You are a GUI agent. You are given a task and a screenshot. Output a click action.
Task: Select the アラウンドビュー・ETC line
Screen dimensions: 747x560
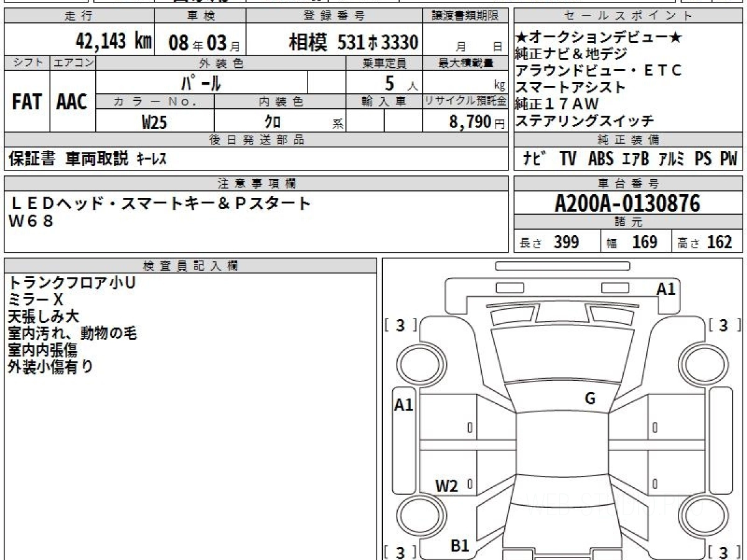(x=599, y=70)
